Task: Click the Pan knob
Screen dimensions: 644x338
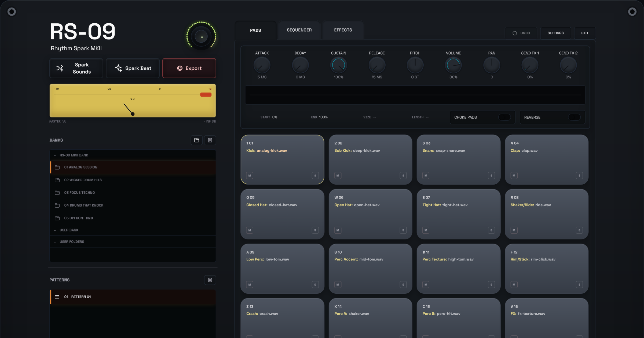Action: [x=492, y=65]
